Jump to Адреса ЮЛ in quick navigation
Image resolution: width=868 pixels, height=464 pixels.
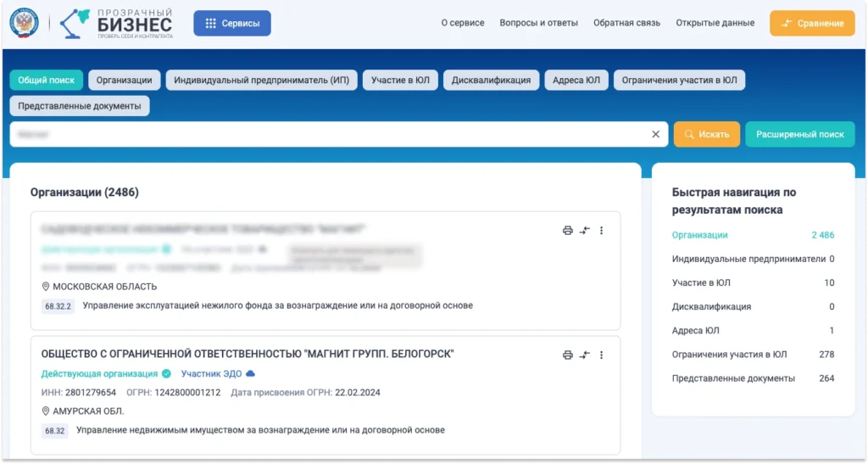pos(696,331)
